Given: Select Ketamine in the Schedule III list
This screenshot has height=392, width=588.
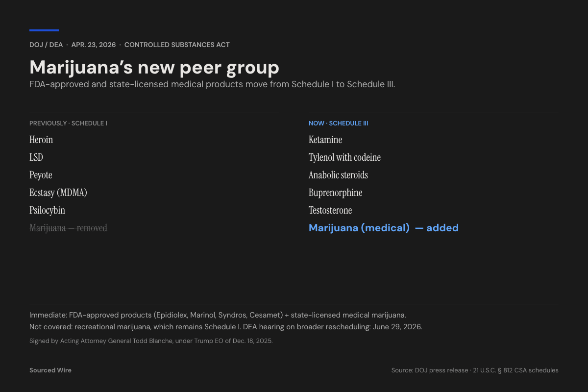Looking at the screenshot, I should tap(325, 140).
